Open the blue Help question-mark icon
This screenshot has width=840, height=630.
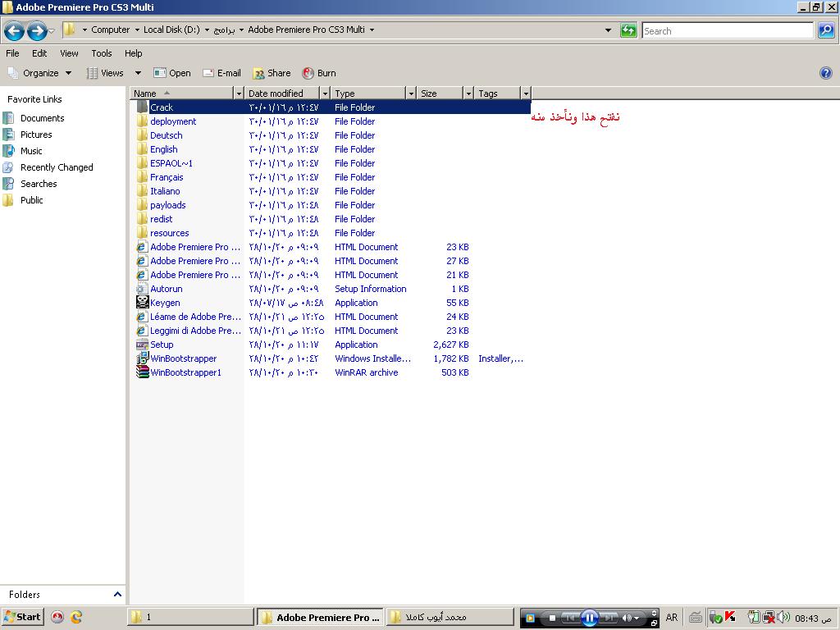coord(825,73)
